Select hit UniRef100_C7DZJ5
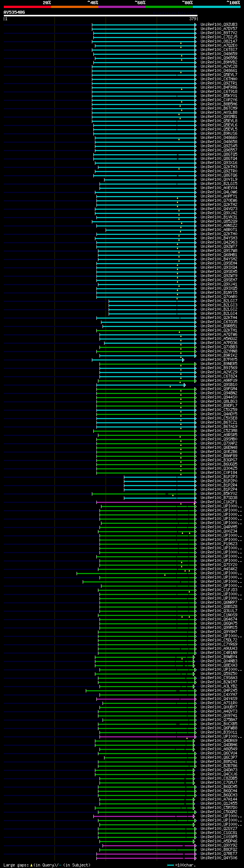Viewport: 244px width, 868px height. pos(219,37)
